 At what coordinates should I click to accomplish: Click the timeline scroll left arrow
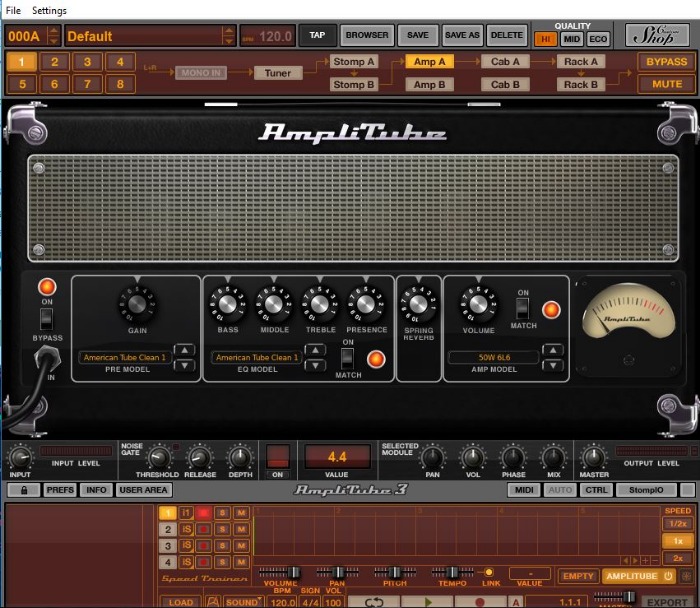[626, 560]
